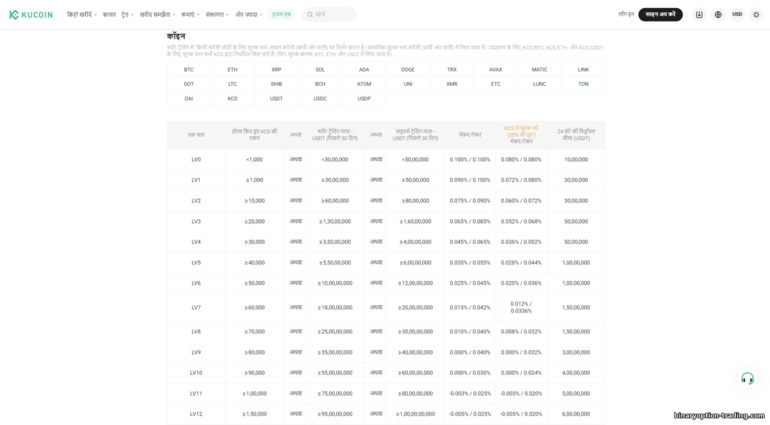Click the black साइन अप करें button
This screenshot has width=770, height=425.
[x=660, y=15]
